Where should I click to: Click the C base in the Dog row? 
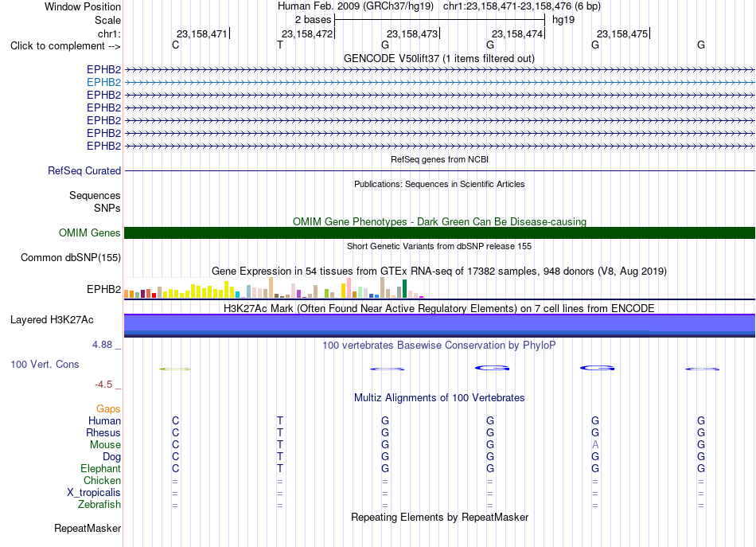click(x=176, y=456)
